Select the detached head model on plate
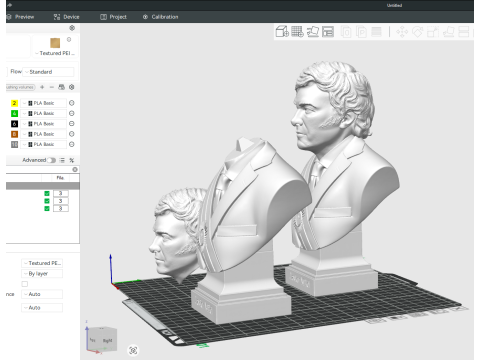Screen dimensions: 480x360 click(177, 233)
